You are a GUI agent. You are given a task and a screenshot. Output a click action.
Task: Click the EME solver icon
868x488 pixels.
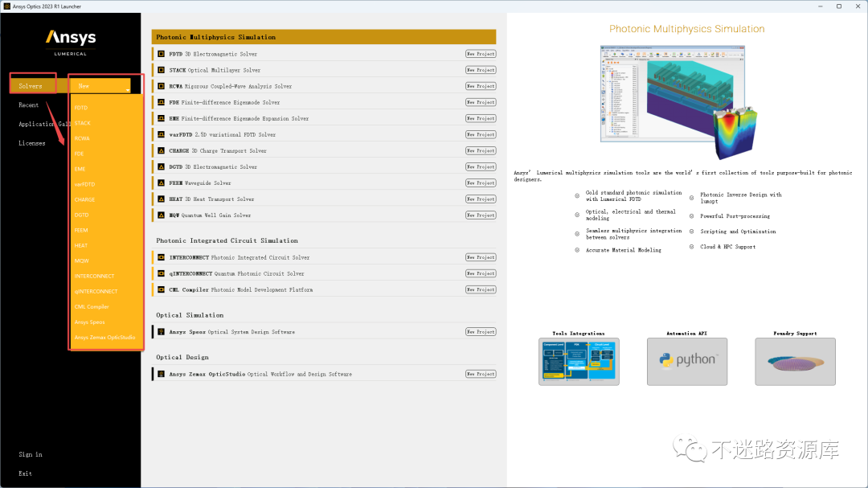pos(161,118)
